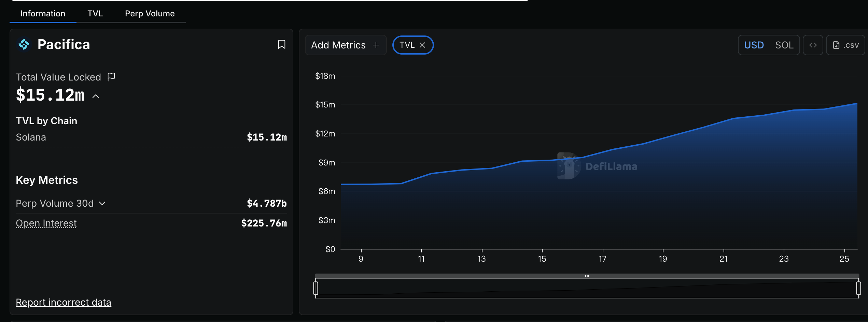Open the Add Metrics dropdown

345,45
